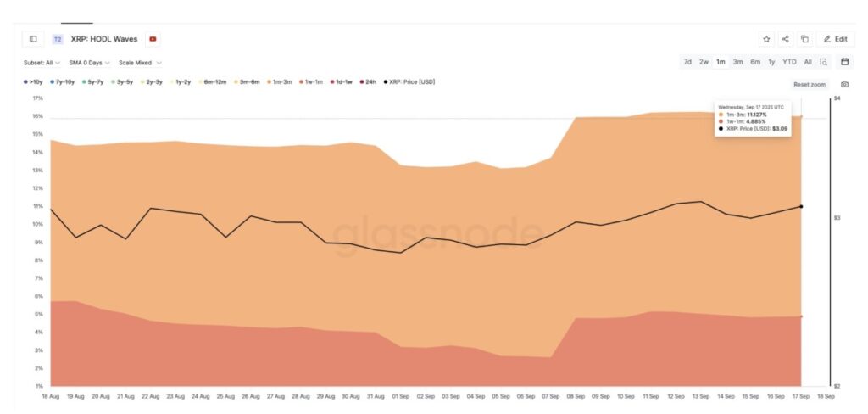
Task: Click the T2 tier badge
Action: (58, 39)
